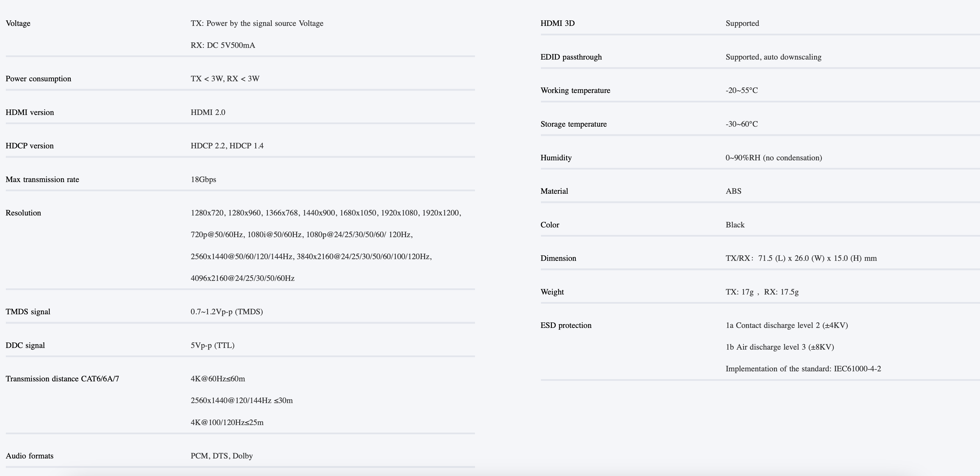Click the Voltage specification label

pos(18,23)
